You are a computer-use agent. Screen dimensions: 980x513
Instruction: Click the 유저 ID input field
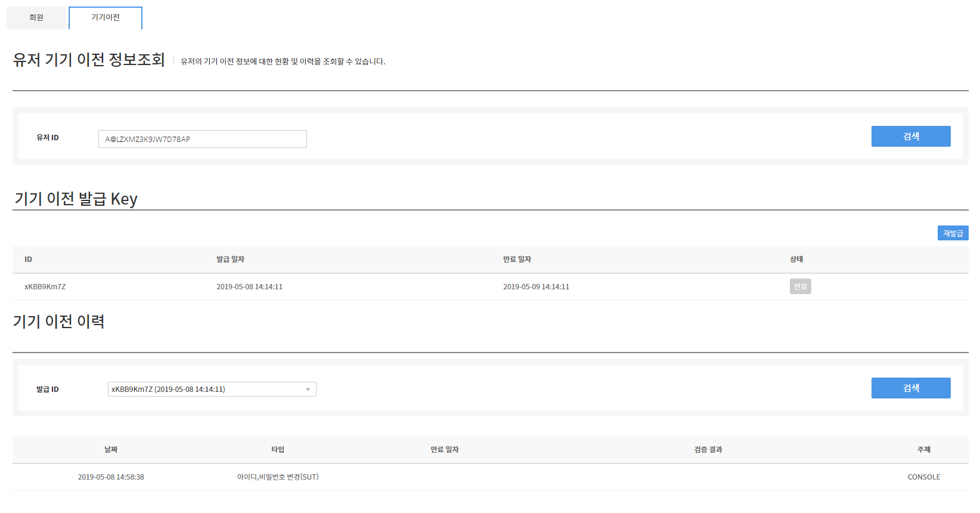pyautogui.click(x=203, y=139)
